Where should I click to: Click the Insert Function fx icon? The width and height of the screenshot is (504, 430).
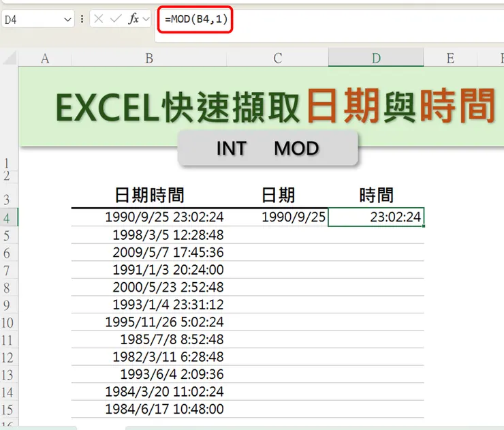click(x=133, y=19)
